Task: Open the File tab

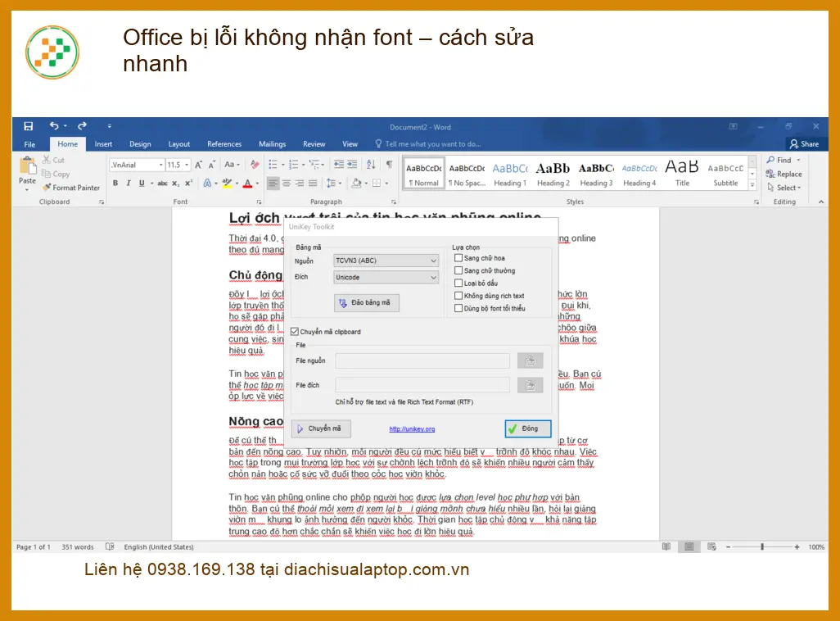Action: click(x=30, y=144)
